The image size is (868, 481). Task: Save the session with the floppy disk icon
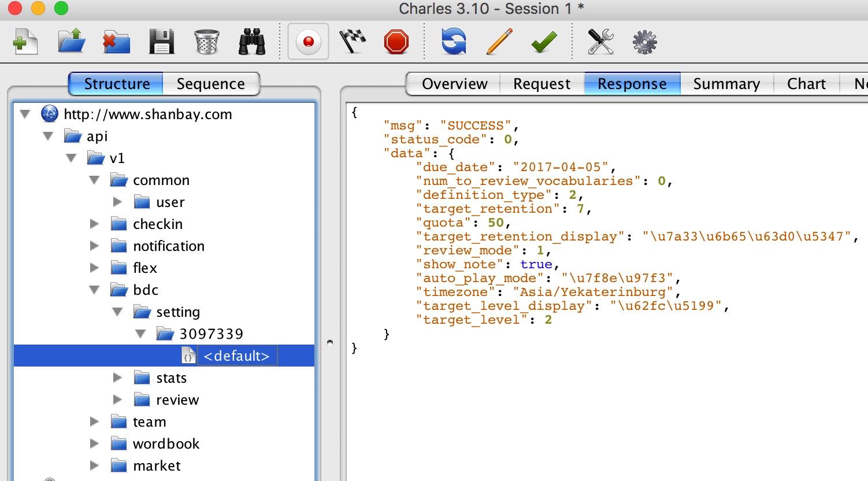[x=161, y=42]
